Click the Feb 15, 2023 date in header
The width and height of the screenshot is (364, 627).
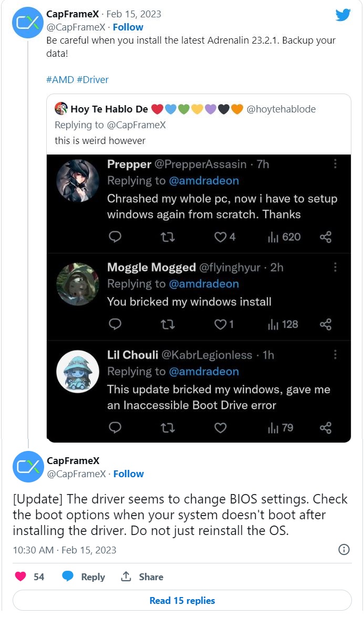coord(133,14)
